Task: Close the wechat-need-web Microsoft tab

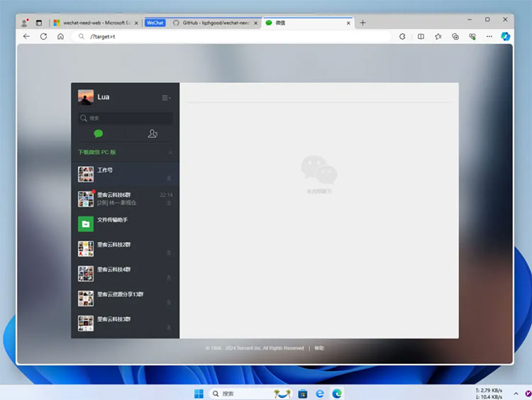Action: [x=136, y=23]
